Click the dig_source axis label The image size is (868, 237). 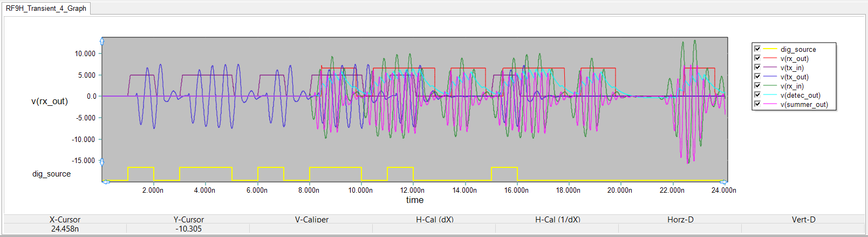(x=51, y=174)
